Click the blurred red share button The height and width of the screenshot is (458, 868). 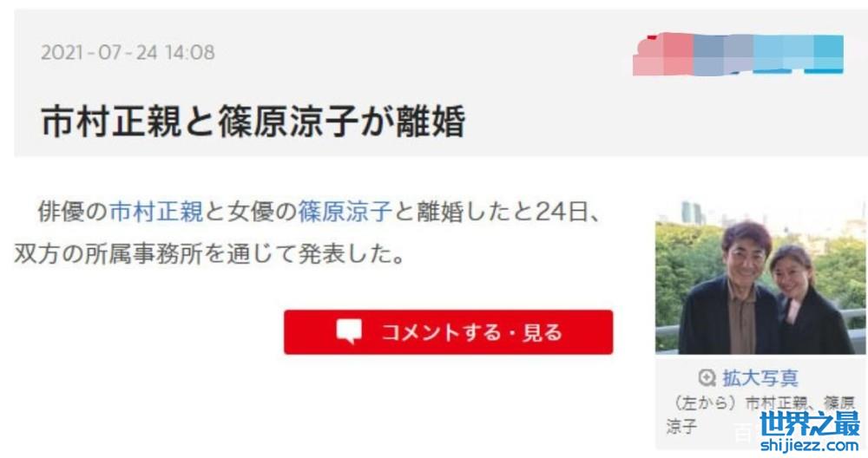coord(662,54)
